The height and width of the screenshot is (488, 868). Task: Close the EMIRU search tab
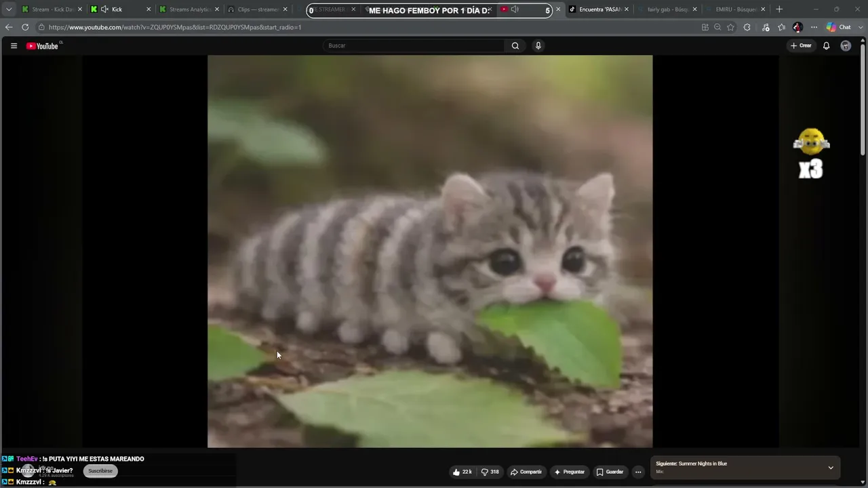(x=763, y=9)
